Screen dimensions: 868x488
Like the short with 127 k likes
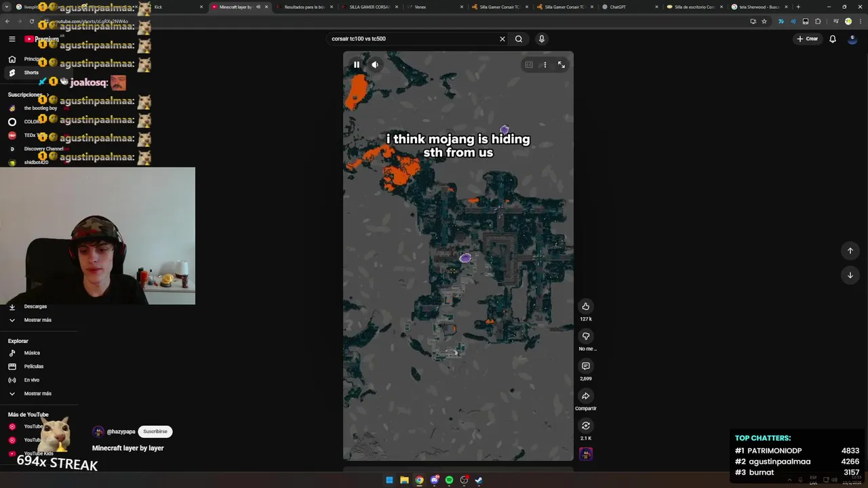click(586, 306)
